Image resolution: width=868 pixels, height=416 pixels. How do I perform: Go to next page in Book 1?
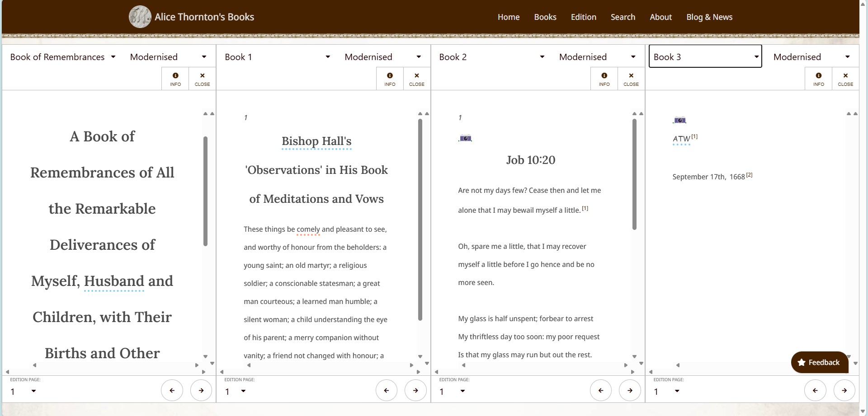coord(415,390)
